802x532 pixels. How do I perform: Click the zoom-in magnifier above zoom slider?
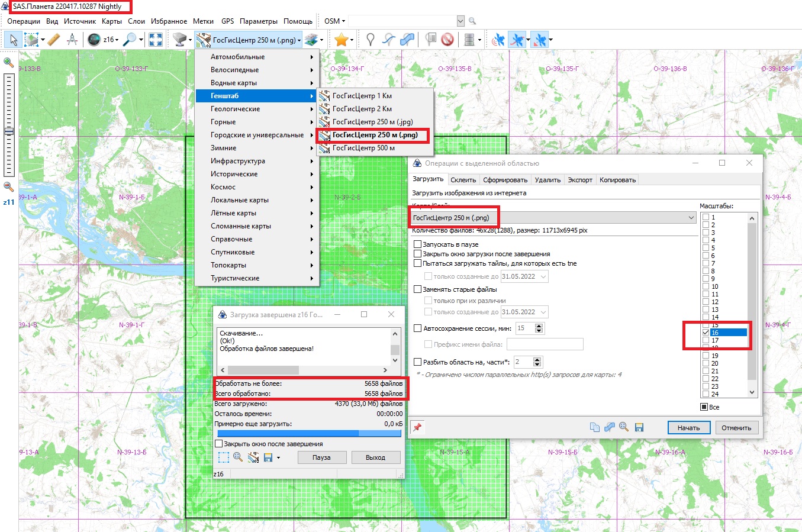coord(9,62)
